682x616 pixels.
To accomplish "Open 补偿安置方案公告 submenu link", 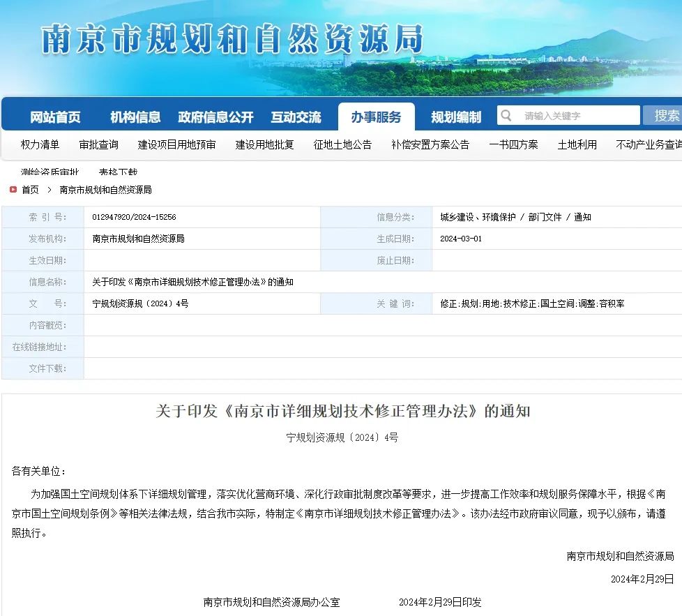I will coord(430,144).
